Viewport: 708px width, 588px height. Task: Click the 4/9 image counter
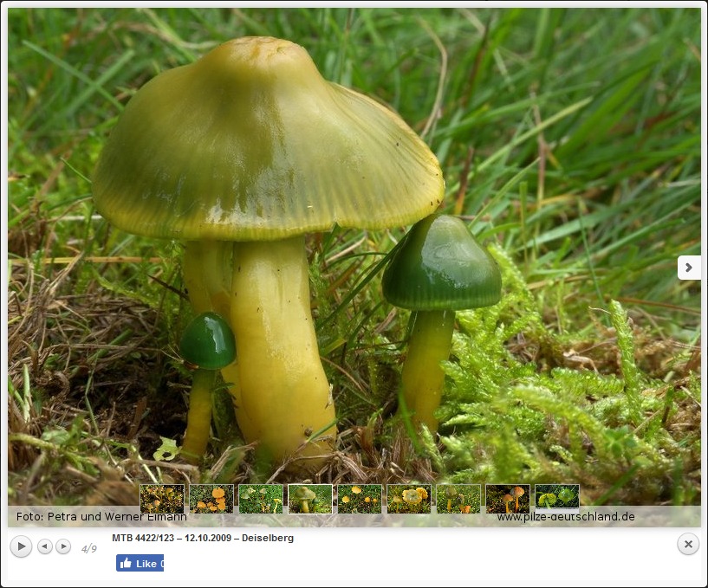coord(89,548)
